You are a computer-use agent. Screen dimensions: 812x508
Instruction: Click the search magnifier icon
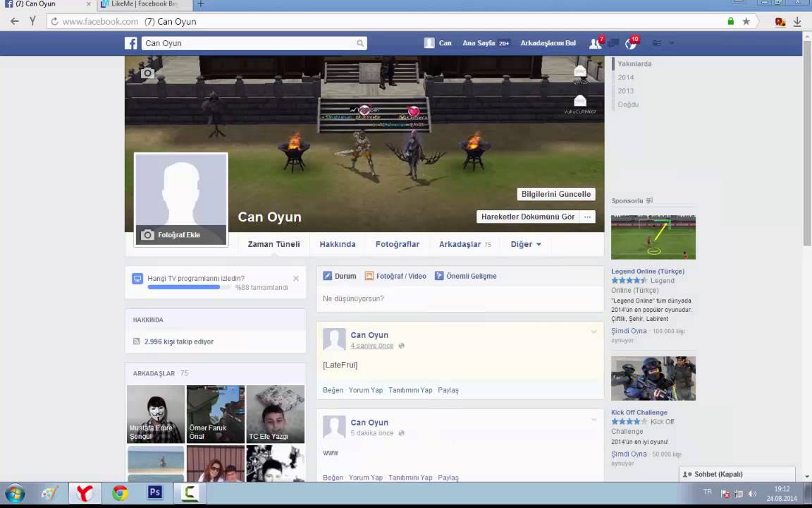pos(360,44)
